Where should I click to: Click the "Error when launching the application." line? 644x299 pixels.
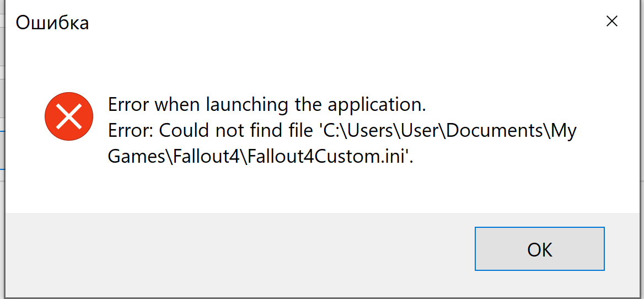pyautogui.click(x=267, y=104)
